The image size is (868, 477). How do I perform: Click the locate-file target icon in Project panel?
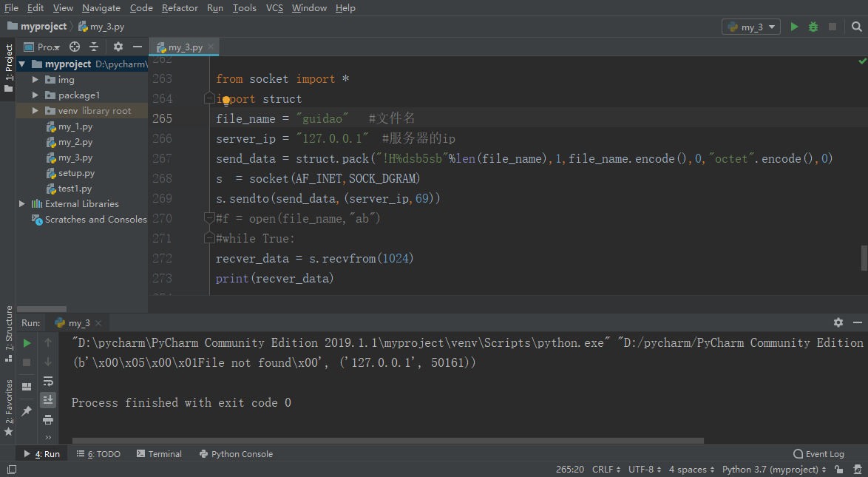(x=75, y=47)
